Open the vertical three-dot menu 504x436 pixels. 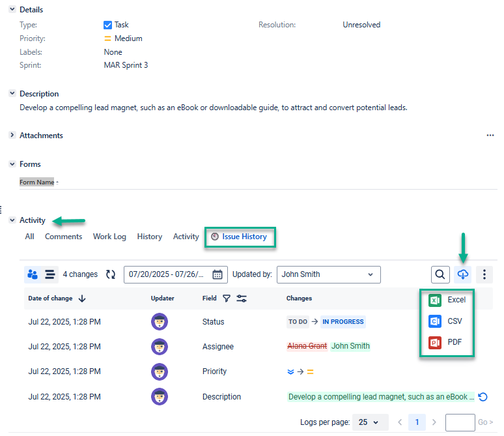point(484,274)
